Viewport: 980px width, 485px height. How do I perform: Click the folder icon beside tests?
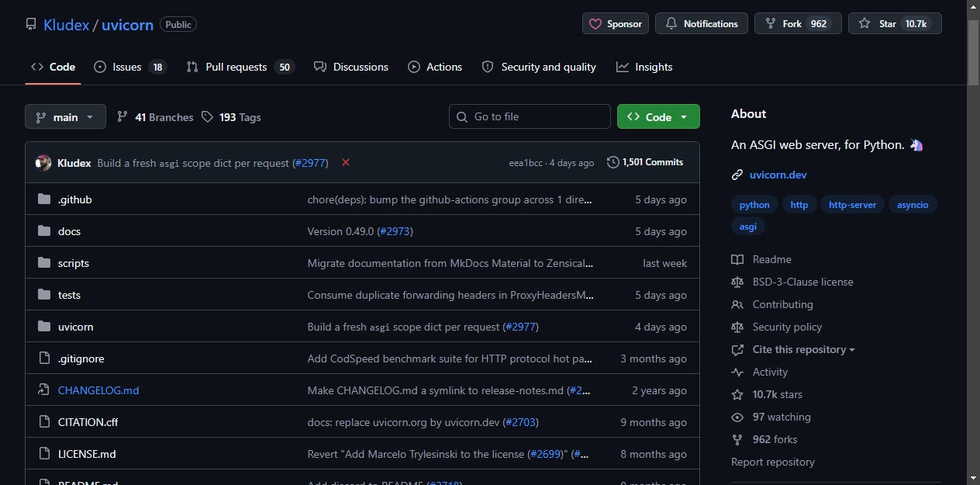point(44,295)
